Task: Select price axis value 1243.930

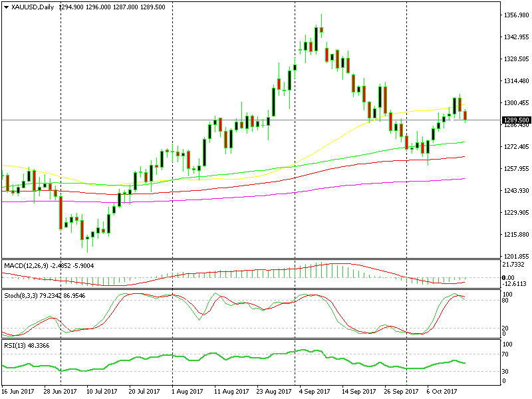Action: [x=517, y=191]
